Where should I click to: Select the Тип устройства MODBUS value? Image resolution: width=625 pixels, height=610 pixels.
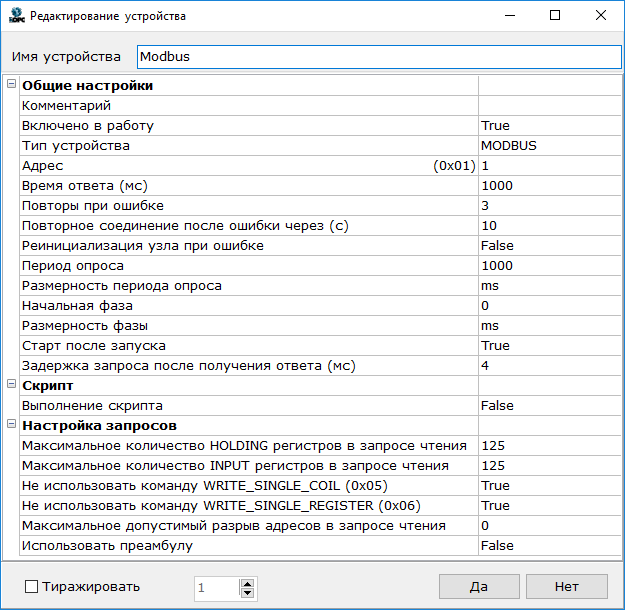[548, 146]
